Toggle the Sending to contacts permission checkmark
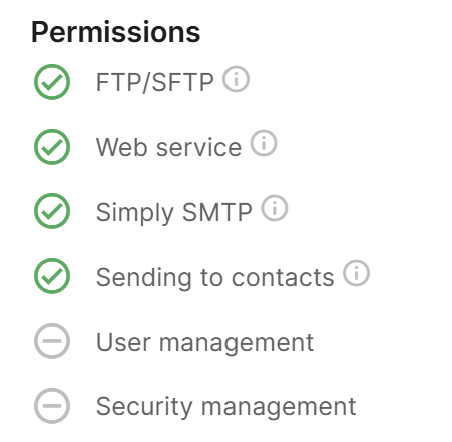 click(52, 276)
